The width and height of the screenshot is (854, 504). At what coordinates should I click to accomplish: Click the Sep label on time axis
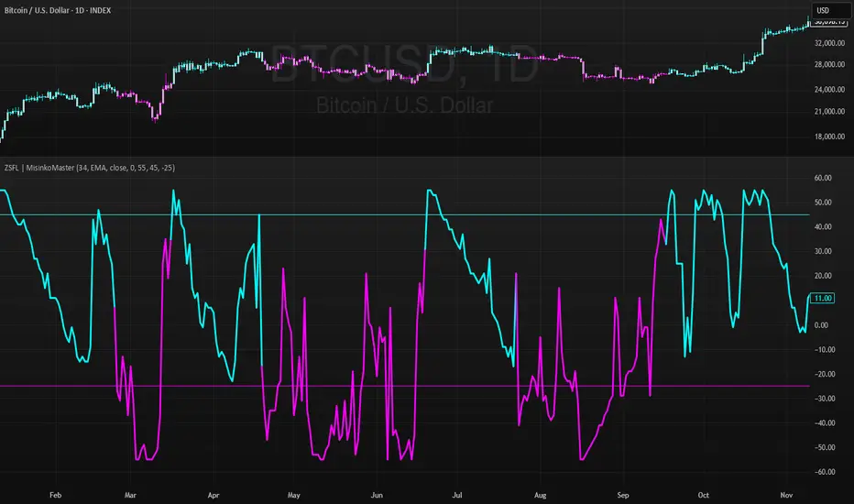pos(623,495)
